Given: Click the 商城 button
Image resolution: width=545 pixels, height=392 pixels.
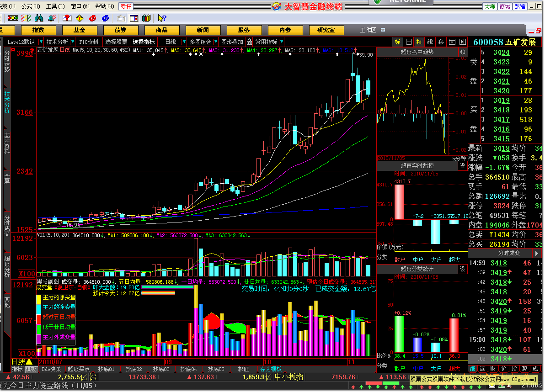Looking at the screenshot, I should (505, 6).
